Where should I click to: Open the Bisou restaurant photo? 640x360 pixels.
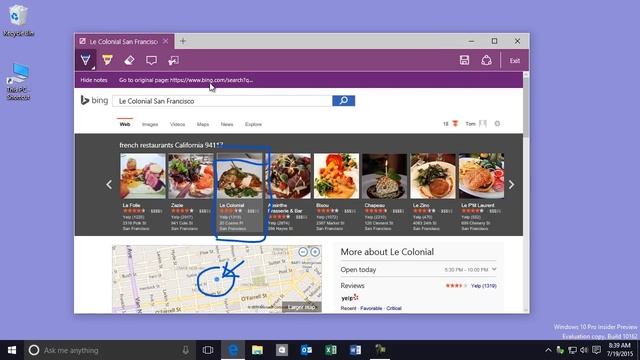pyautogui.click(x=336, y=176)
